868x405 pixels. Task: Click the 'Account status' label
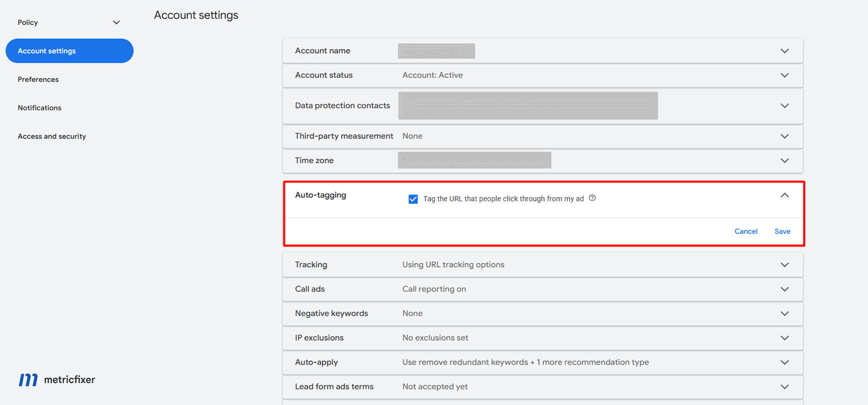coord(324,75)
